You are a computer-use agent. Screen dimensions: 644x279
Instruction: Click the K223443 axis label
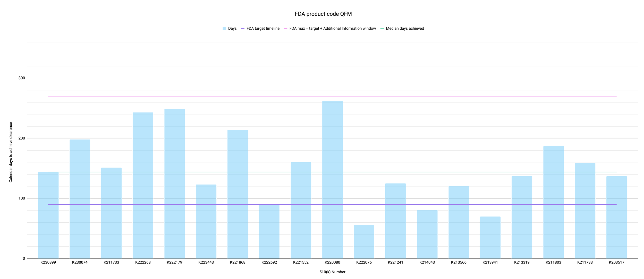point(206,263)
